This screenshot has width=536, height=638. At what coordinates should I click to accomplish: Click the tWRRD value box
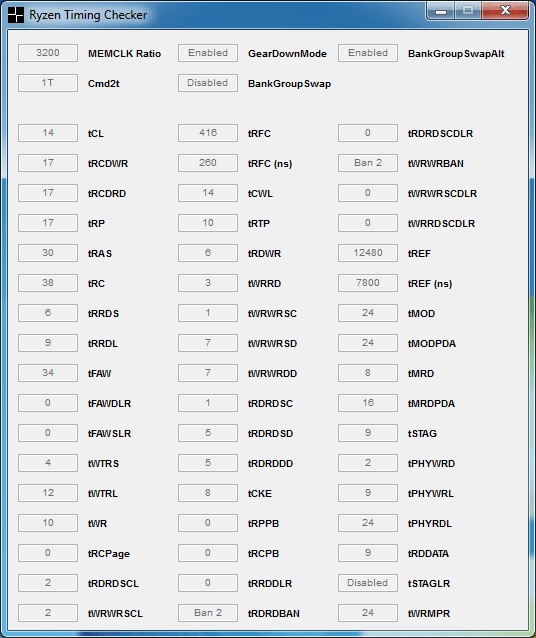[x=208, y=283]
